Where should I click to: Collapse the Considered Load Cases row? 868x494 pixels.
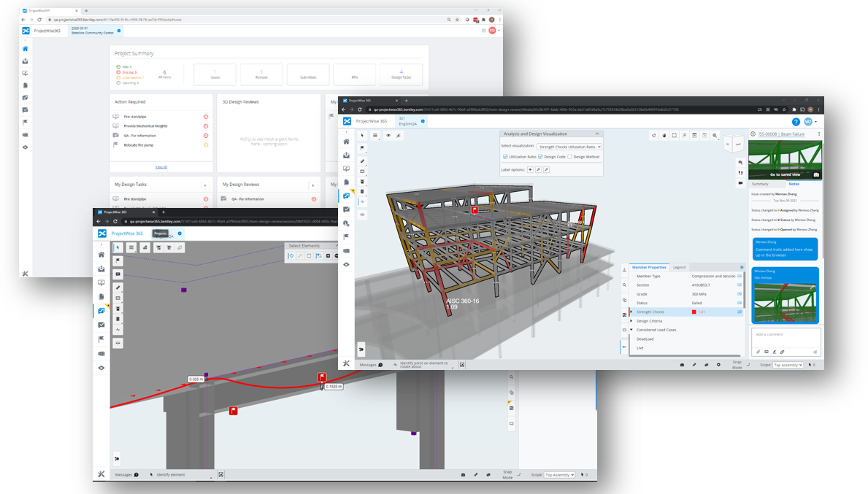pyautogui.click(x=631, y=330)
